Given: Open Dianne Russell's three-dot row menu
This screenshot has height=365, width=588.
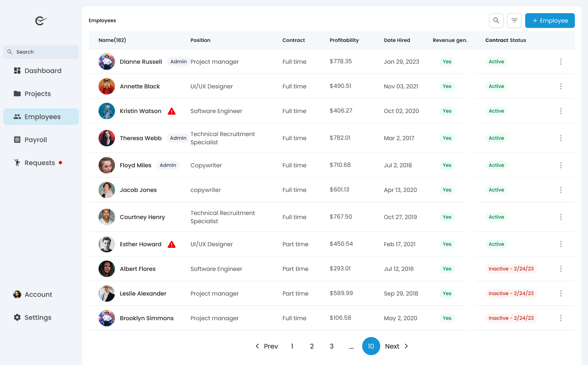Looking at the screenshot, I should click(x=560, y=62).
